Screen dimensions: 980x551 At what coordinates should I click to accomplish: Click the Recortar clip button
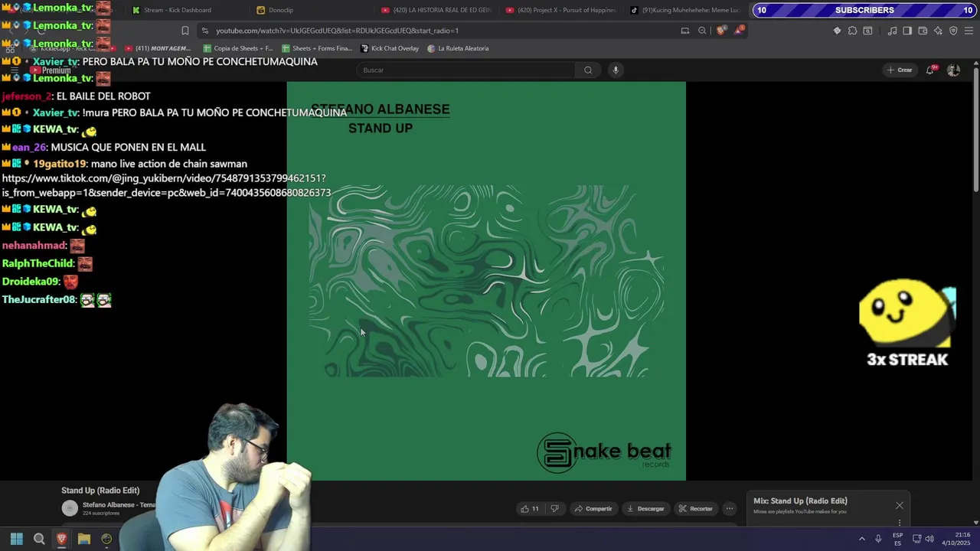[695, 509]
